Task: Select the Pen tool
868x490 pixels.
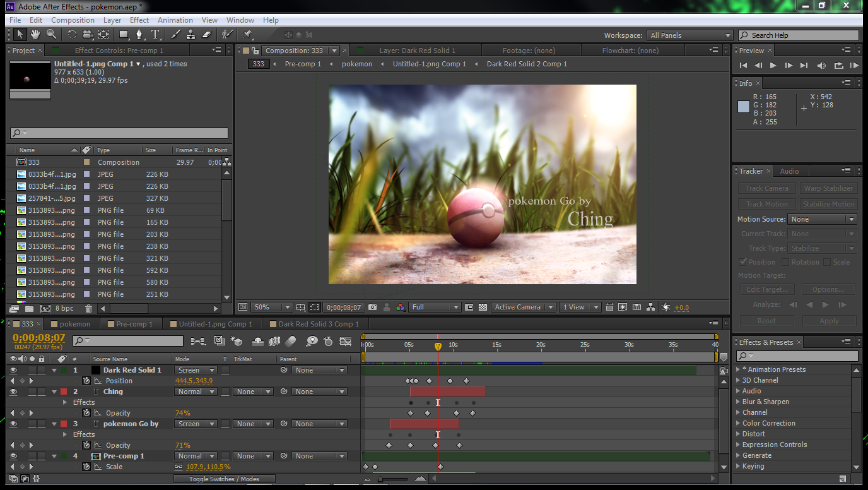Action: pyautogui.click(x=139, y=35)
